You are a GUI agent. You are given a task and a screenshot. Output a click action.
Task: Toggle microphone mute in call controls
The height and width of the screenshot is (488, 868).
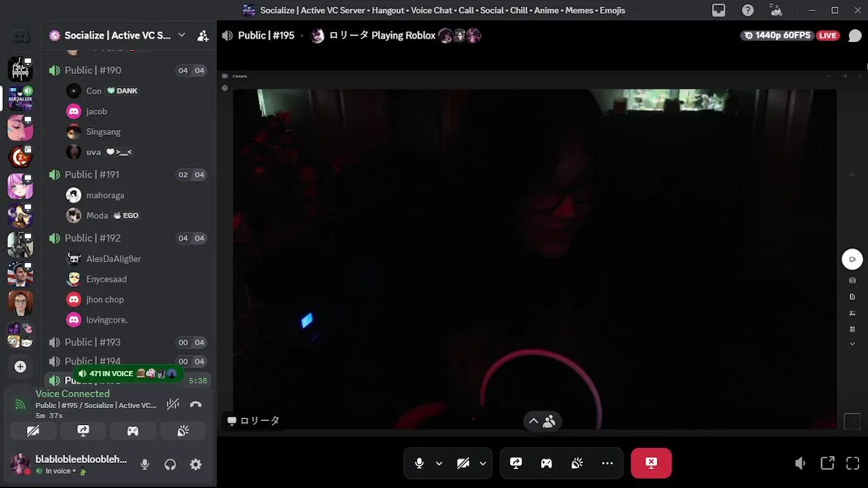419,463
